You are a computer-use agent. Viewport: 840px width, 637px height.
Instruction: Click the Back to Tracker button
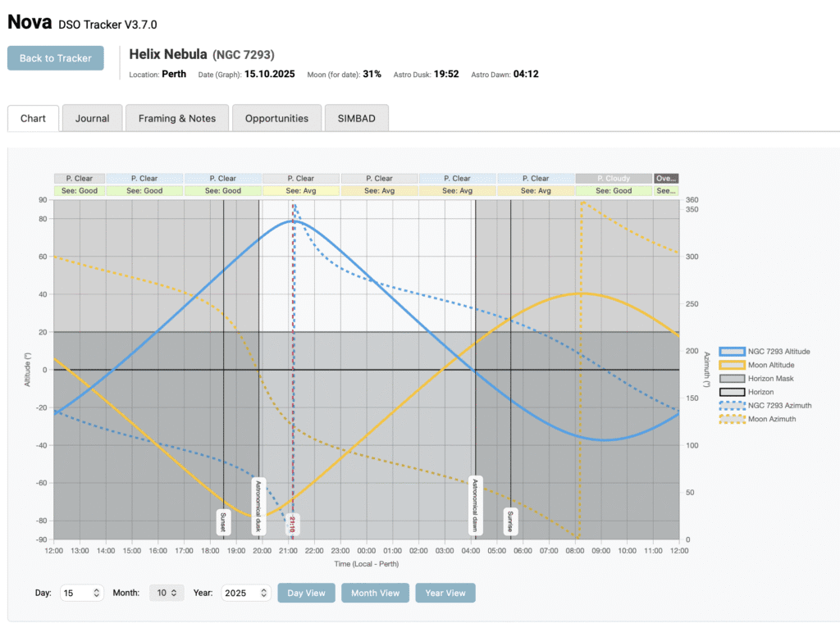tap(56, 58)
